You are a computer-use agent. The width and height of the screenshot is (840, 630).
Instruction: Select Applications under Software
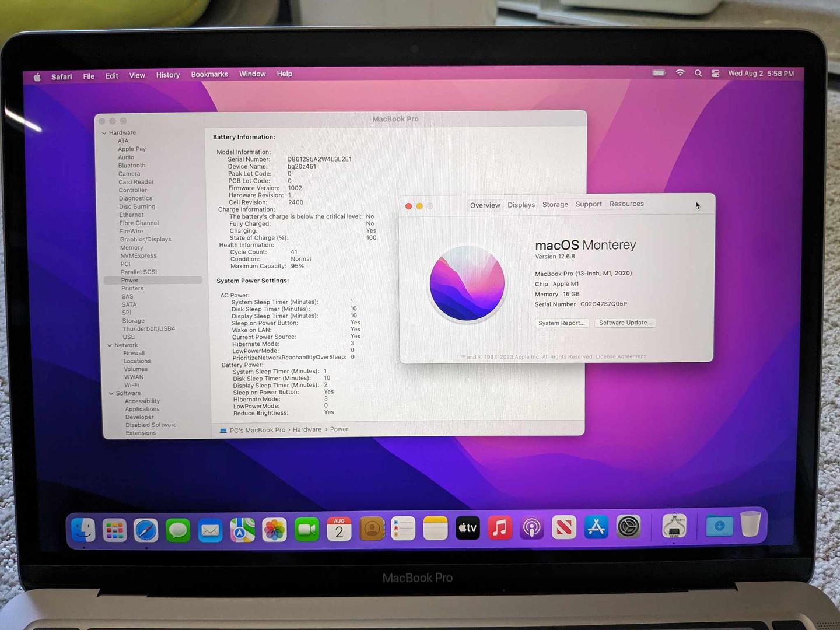142,409
